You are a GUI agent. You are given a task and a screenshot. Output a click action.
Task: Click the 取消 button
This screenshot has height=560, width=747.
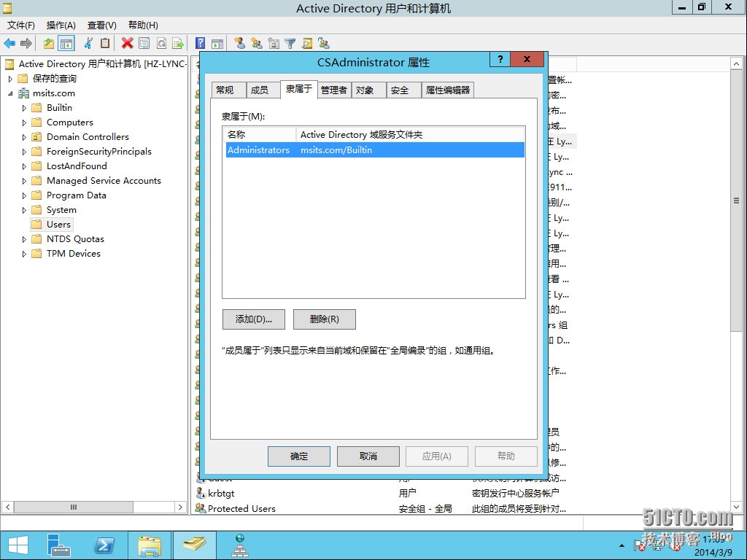coord(368,456)
